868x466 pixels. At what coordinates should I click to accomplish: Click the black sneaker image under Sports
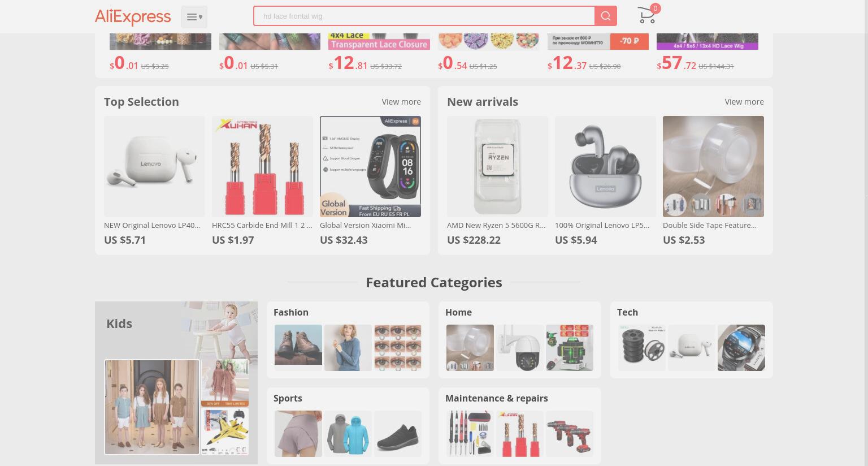pyautogui.click(x=398, y=434)
